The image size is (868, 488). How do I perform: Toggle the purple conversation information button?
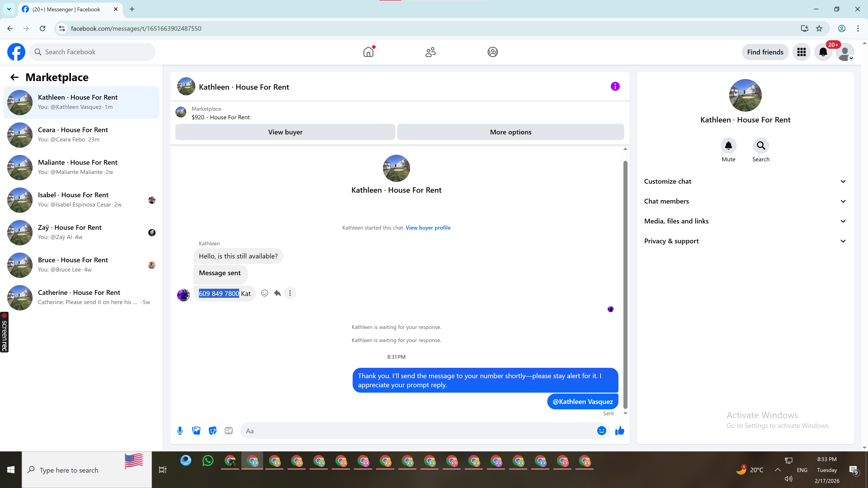tap(615, 87)
